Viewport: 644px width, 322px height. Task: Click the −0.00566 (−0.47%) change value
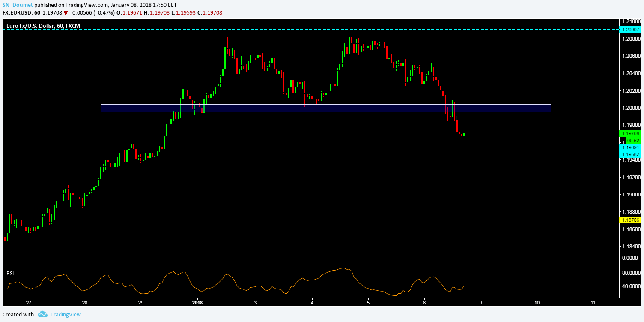(92, 12)
